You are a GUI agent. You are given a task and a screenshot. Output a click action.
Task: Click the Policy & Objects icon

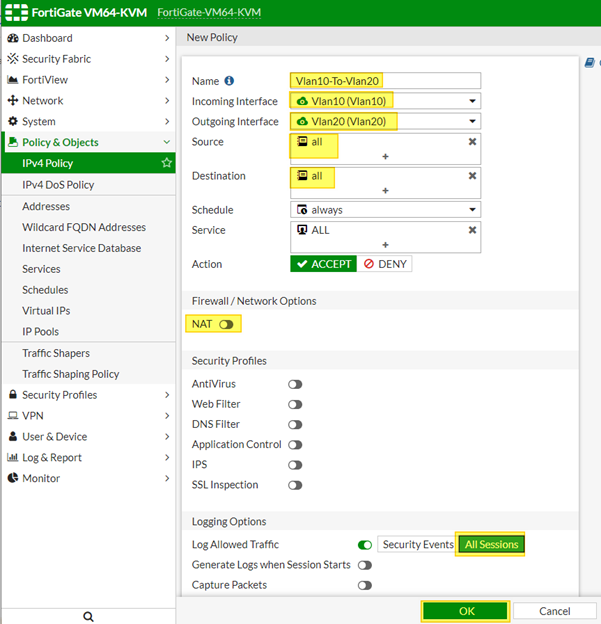pos(13,142)
